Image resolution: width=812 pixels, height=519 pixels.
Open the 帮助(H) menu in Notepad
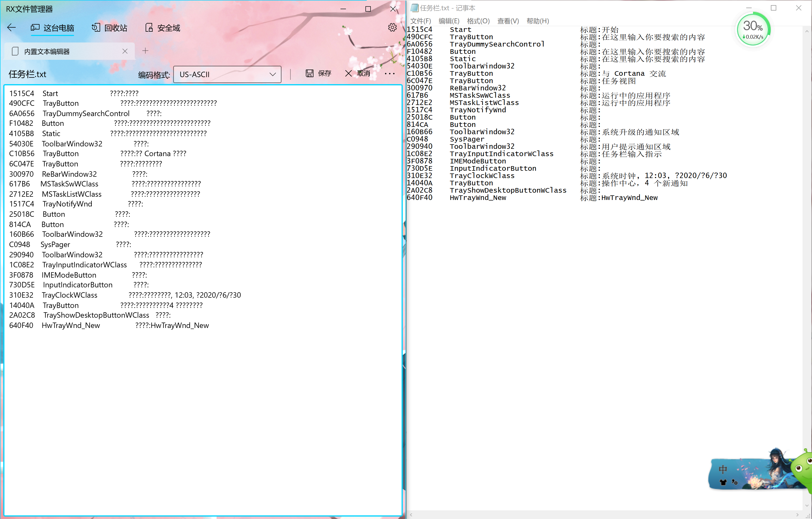tap(538, 21)
